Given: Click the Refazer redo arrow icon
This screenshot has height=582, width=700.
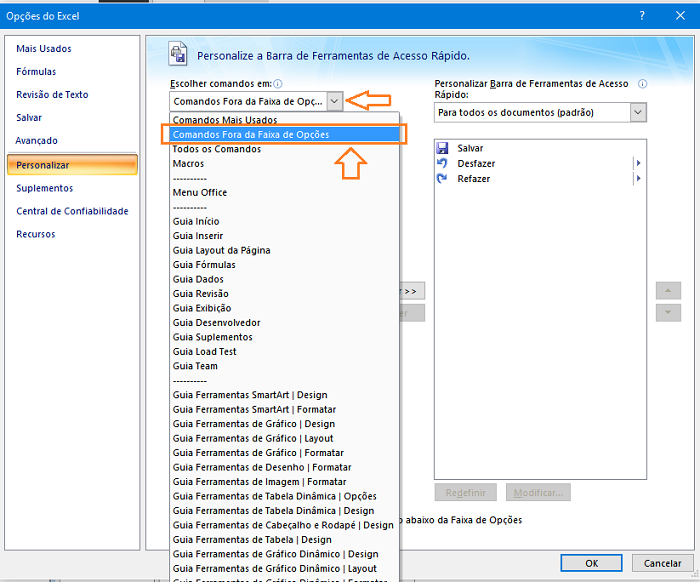Looking at the screenshot, I should pos(443,178).
